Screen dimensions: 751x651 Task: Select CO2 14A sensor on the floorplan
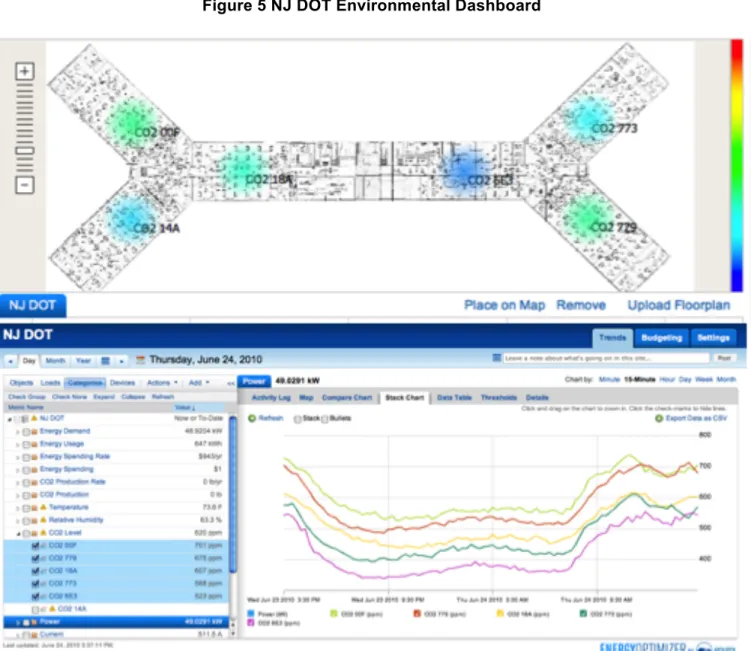click(132, 219)
